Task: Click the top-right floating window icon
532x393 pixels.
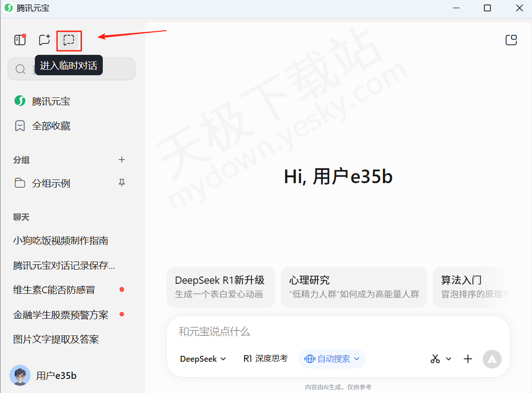Action: point(511,40)
